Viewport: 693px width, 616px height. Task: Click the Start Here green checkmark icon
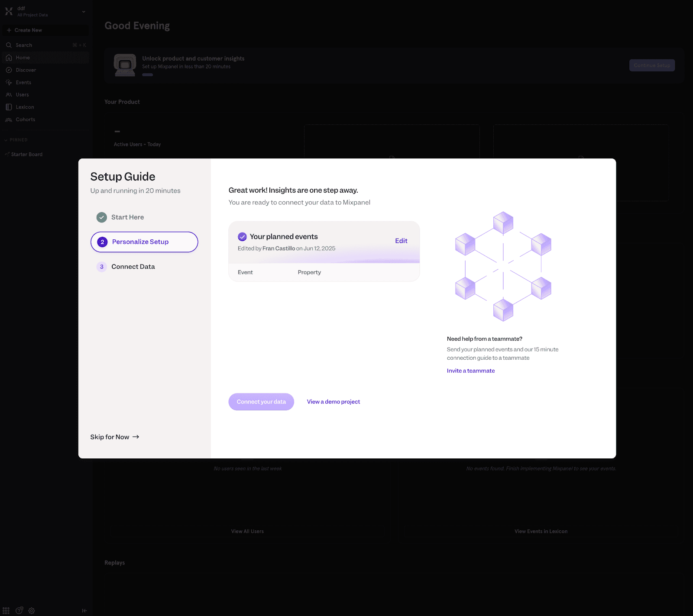[x=102, y=217]
